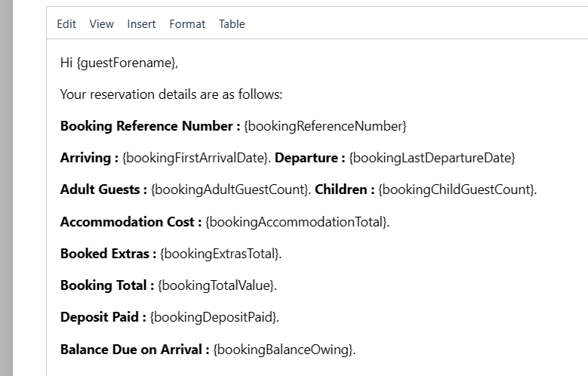The image size is (588, 376).
Task: Place cursor in 'Your reservation details' line
Action: pyautogui.click(x=171, y=95)
